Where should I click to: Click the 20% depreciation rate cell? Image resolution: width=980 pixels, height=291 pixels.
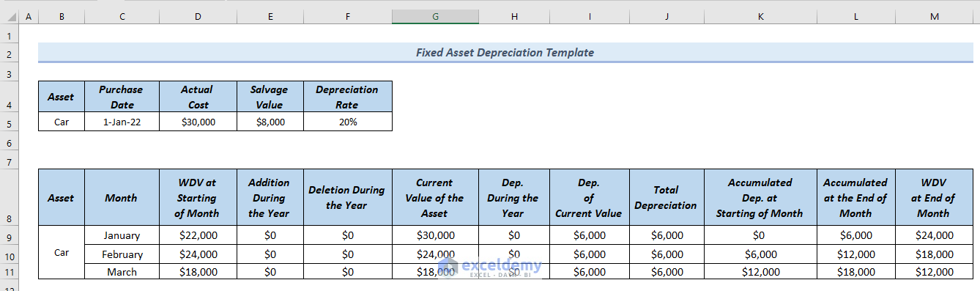click(x=347, y=122)
